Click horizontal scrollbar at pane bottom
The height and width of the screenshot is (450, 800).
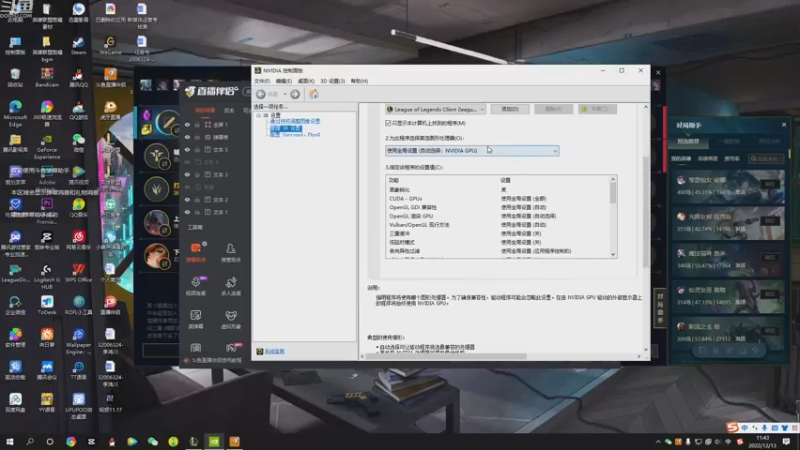tap(446, 356)
